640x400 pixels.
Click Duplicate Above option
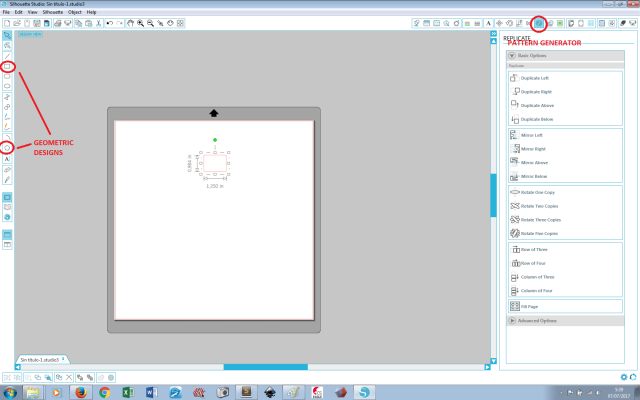[x=565, y=105]
